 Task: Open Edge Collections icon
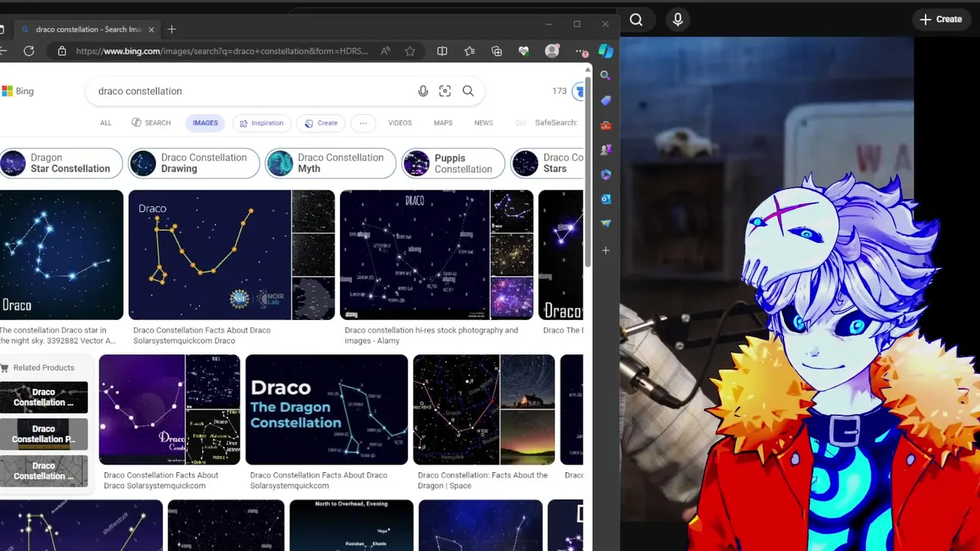coord(497,51)
